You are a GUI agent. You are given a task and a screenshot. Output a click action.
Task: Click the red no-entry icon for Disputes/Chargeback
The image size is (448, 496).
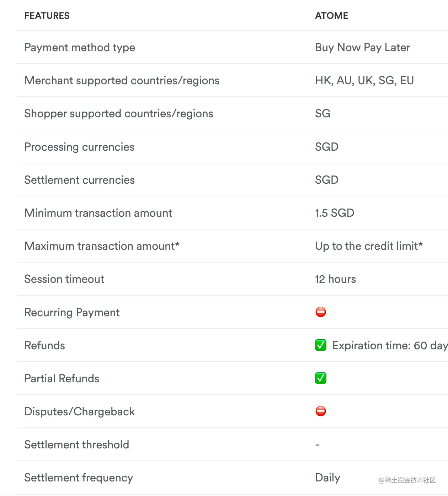click(321, 411)
